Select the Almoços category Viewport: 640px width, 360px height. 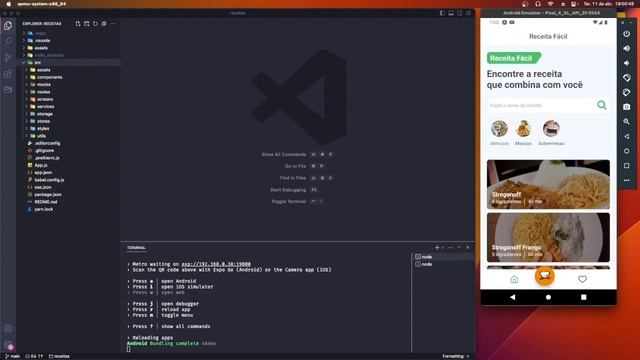tap(499, 133)
